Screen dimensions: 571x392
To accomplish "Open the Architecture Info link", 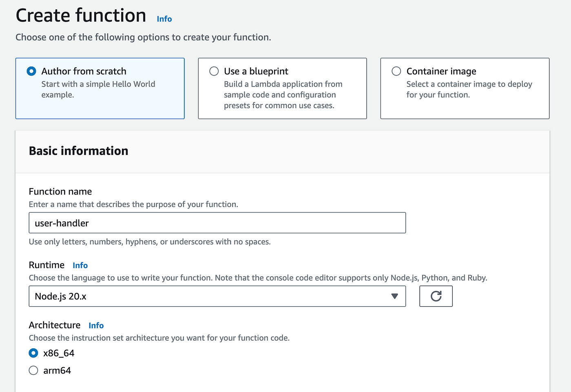I will [x=96, y=326].
